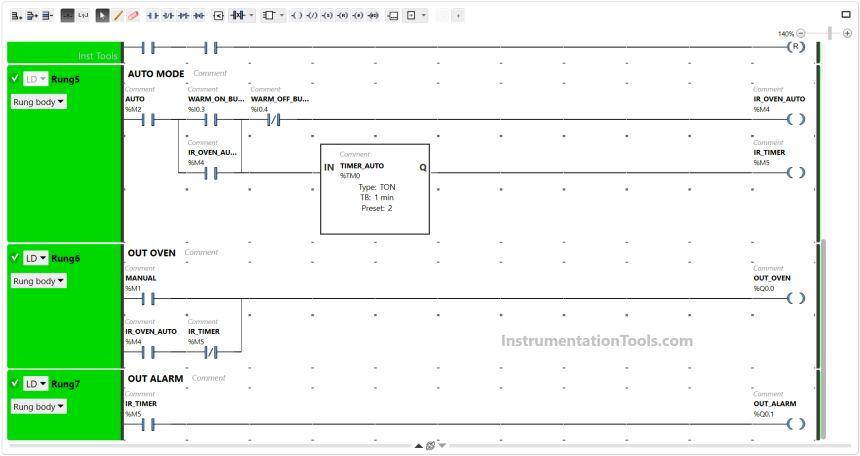The height and width of the screenshot is (456, 860).
Task: Click the Preset: 2 value in timer
Action: coord(376,208)
